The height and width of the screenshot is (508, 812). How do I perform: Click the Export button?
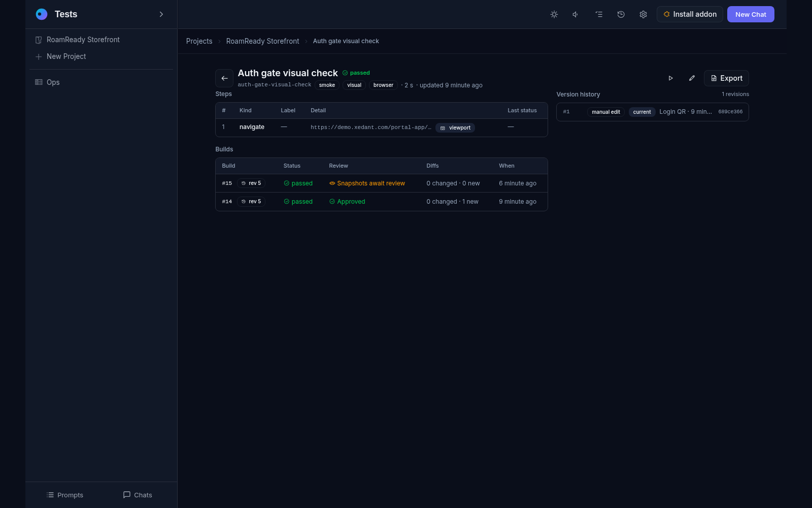[x=726, y=78]
